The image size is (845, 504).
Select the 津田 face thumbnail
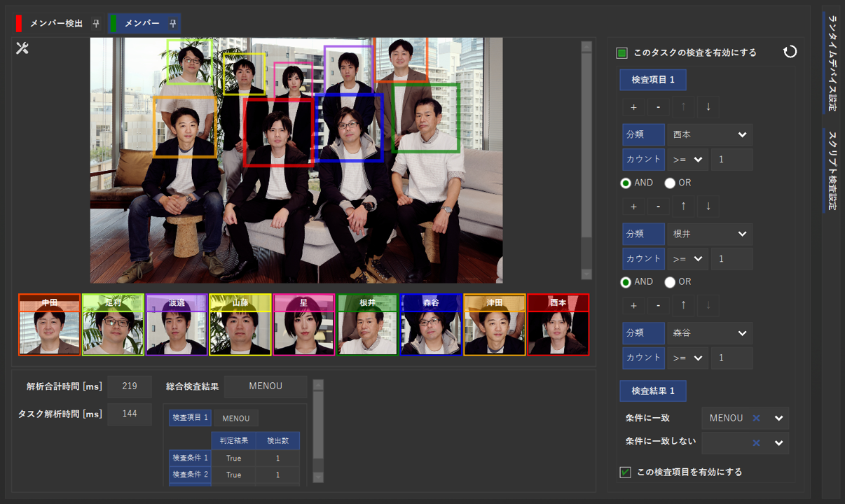[x=495, y=325]
